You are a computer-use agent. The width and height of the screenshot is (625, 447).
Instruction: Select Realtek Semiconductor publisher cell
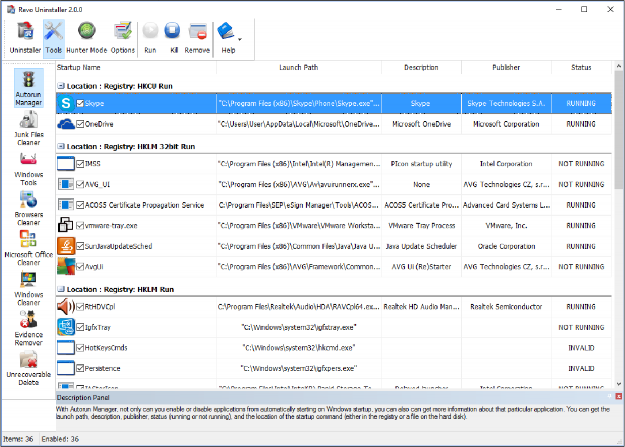coord(506,307)
